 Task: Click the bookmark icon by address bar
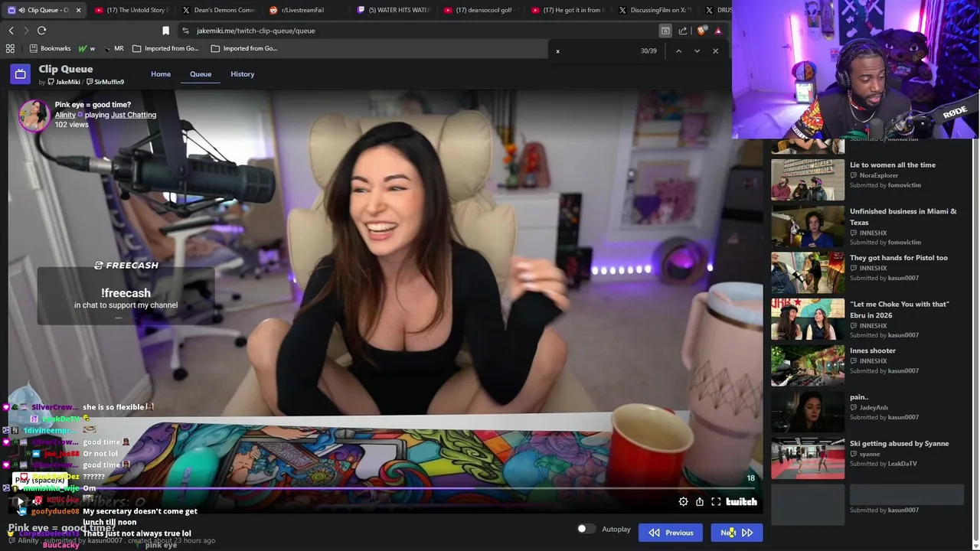[x=165, y=31]
